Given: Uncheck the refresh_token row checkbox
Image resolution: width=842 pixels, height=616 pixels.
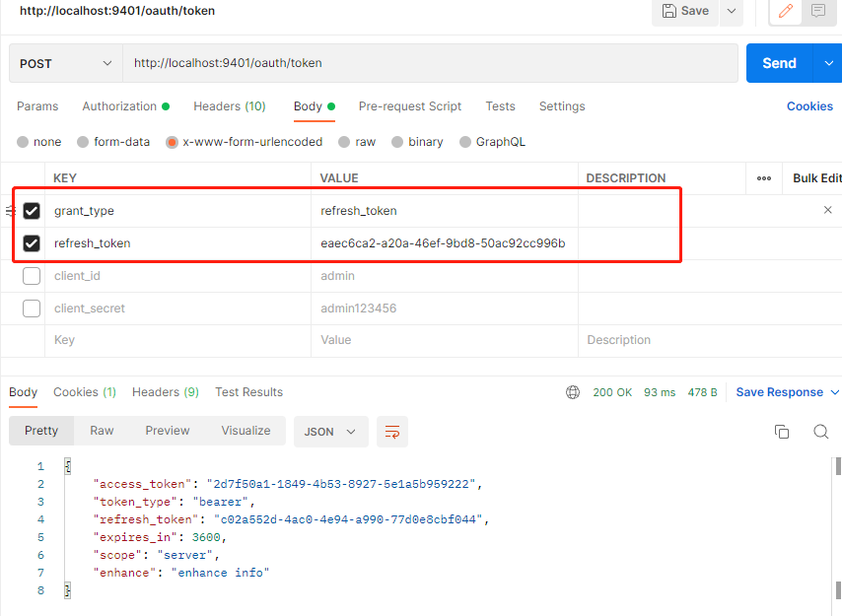Looking at the screenshot, I should pyautogui.click(x=32, y=243).
